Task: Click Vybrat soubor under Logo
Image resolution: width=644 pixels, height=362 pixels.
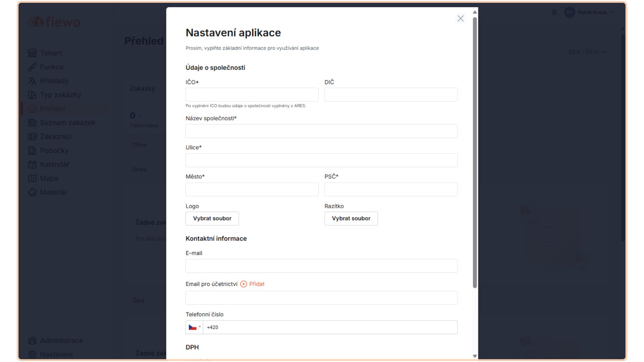Action: pos(212,219)
